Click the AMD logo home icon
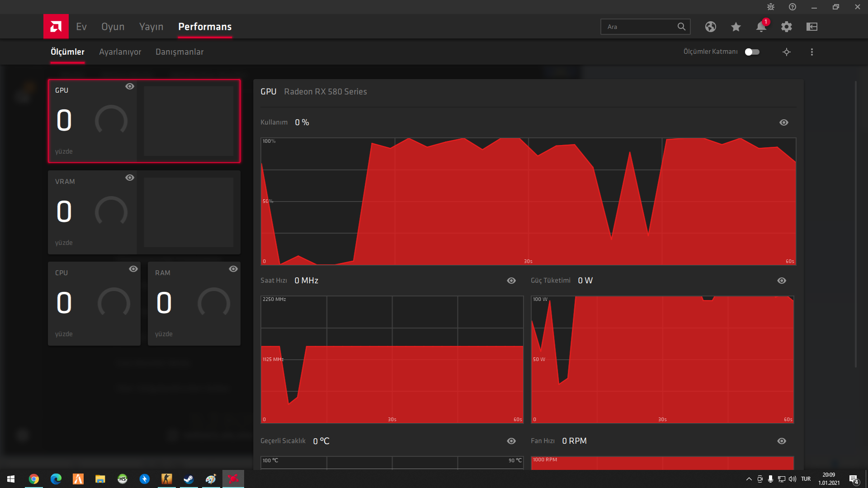Viewport: 868px width, 488px height. click(56, 27)
